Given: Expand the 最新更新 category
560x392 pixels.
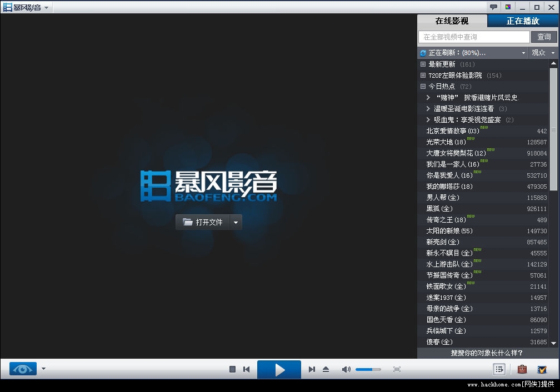Looking at the screenshot, I should tap(423, 64).
